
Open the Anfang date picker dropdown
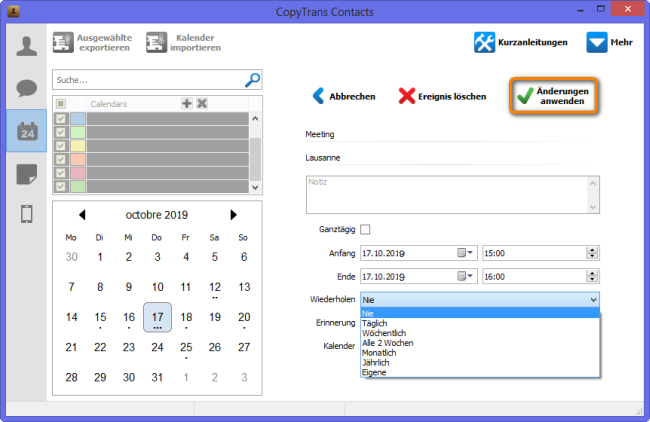pyautogui.click(x=465, y=253)
